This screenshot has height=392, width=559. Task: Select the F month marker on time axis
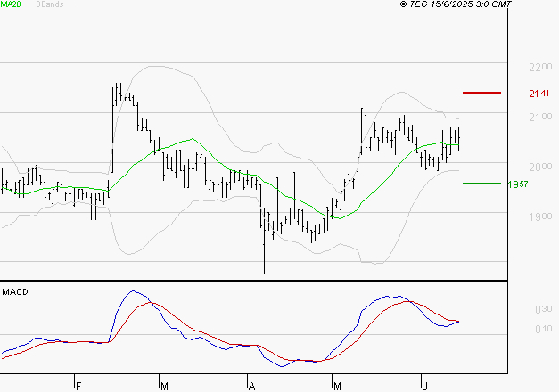(x=78, y=386)
